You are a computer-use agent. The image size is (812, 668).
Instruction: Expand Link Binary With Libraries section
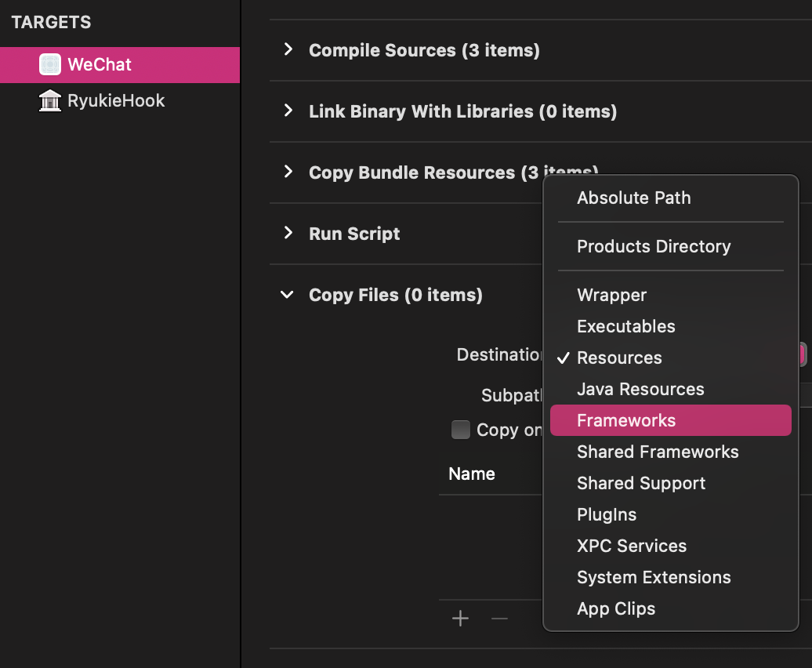(x=288, y=111)
